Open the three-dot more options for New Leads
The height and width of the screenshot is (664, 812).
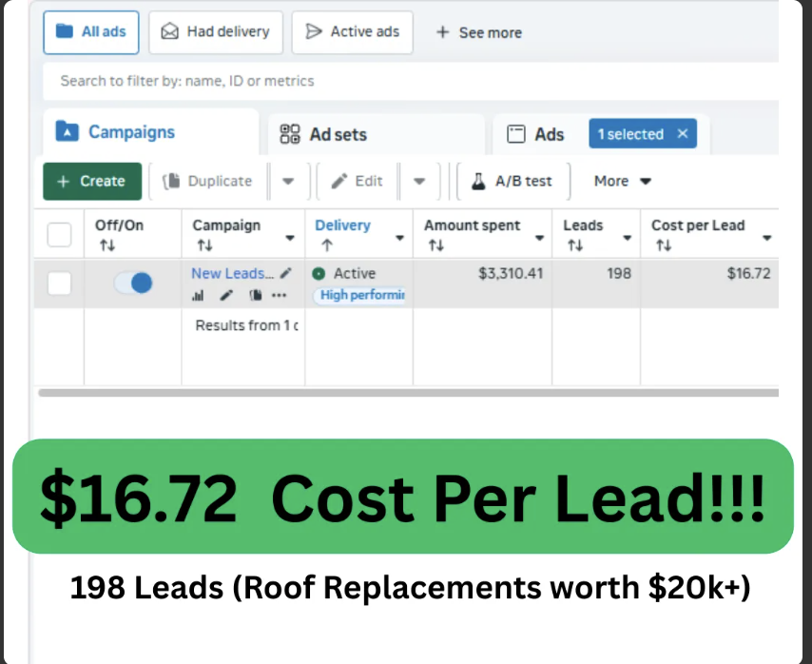tap(279, 295)
